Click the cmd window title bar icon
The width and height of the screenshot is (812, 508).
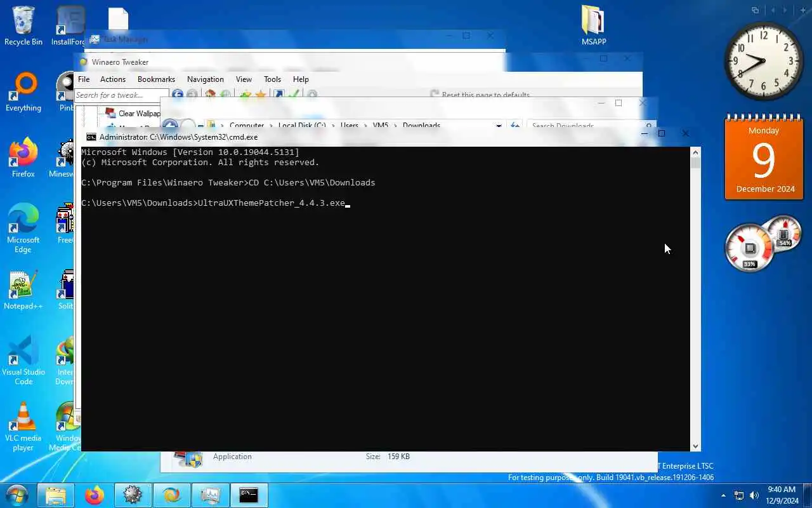coord(91,137)
